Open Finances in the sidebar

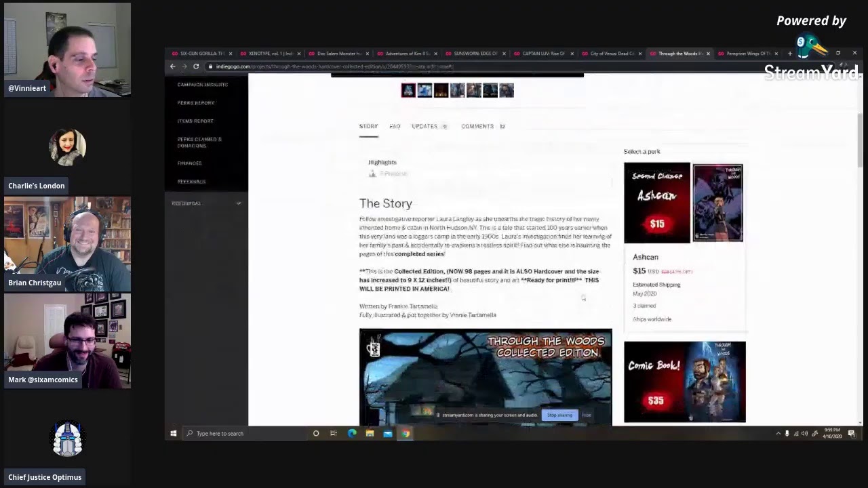[x=189, y=163]
